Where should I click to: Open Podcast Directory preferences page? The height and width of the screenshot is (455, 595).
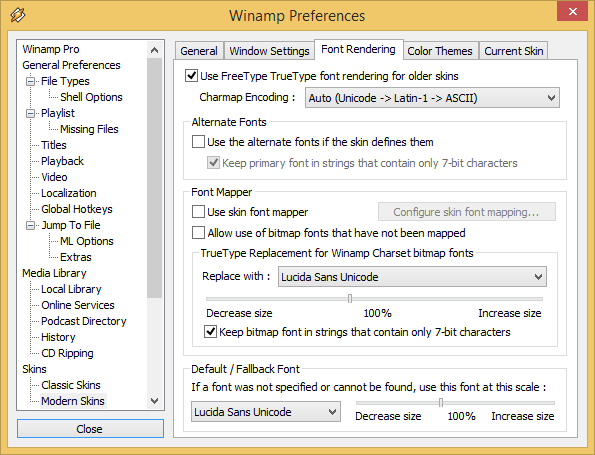(83, 321)
